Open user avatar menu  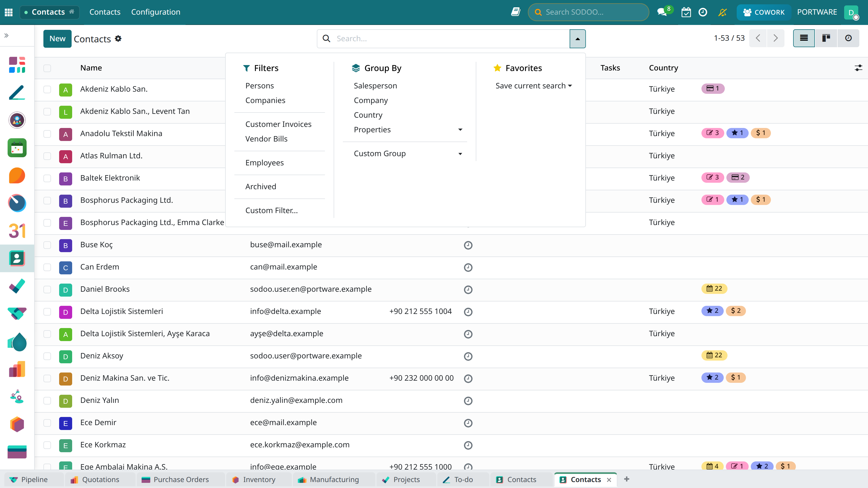click(x=851, y=12)
